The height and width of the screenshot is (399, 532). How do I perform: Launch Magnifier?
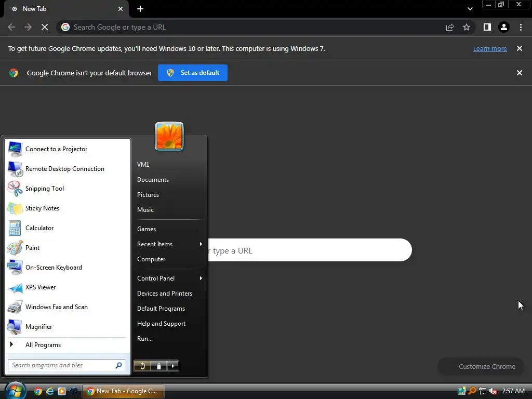tap(68, 326)
